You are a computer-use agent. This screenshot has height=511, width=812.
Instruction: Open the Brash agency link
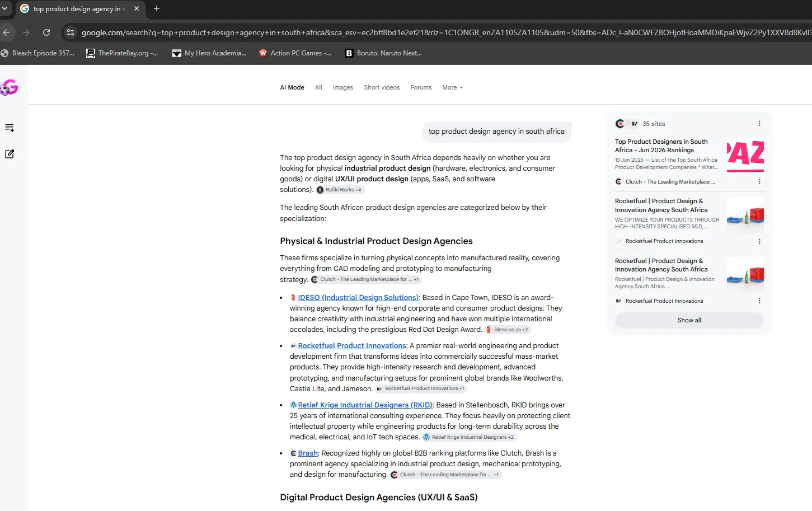click(308, 453)
